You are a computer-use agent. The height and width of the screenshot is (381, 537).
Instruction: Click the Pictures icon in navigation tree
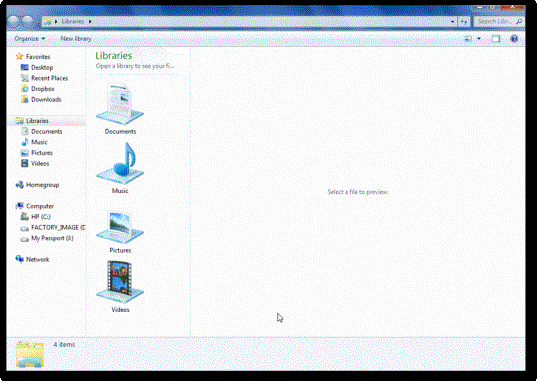pos(25,152)
